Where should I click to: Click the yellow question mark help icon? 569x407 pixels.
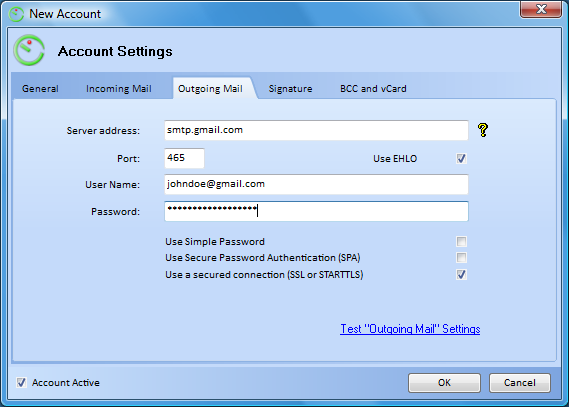coord(483,130)
